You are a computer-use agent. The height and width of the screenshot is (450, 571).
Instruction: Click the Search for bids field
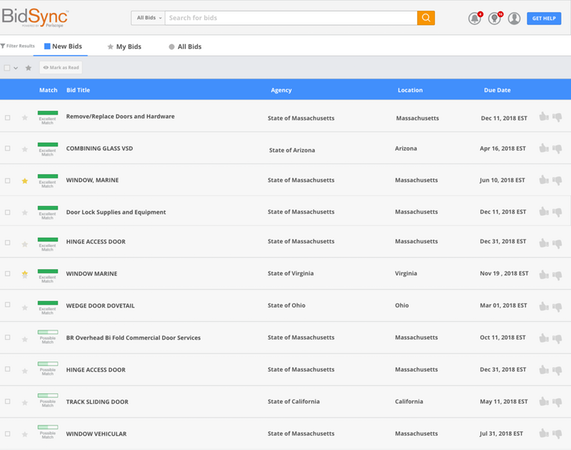pos(291,18)
